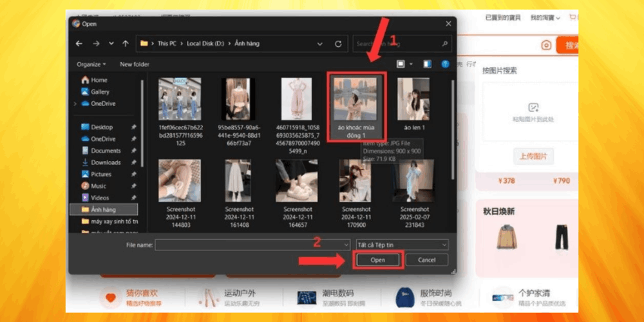This screenshot has width=644, height=322.
Task: Open the Downloads folder
Action: (101, 162)
